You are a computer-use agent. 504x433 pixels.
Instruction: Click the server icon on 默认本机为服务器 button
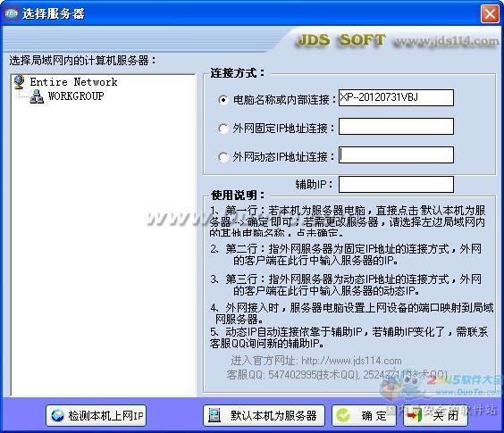pos(214,416)
